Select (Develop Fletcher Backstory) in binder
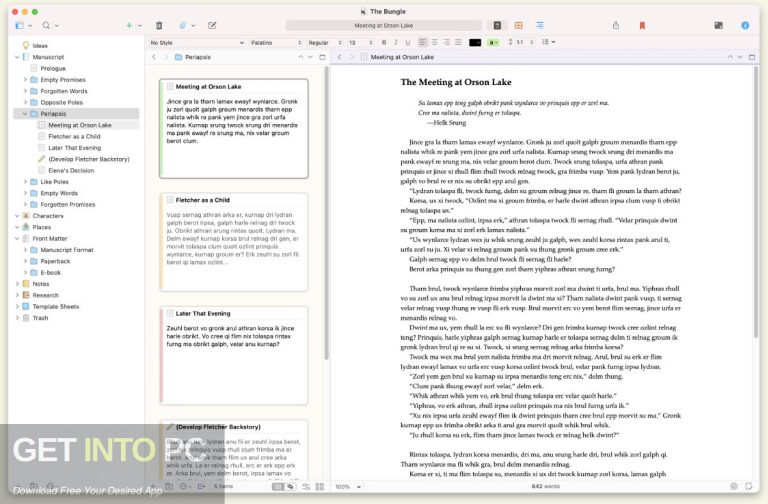This screenshot has height=504, width=768. coord(89,159)
